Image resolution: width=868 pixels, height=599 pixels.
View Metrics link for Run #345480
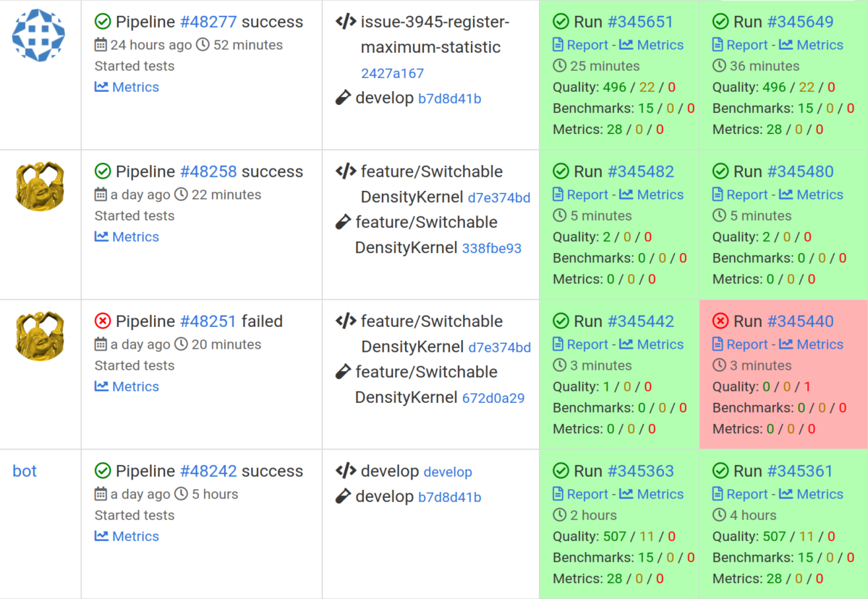pos(820,195)
